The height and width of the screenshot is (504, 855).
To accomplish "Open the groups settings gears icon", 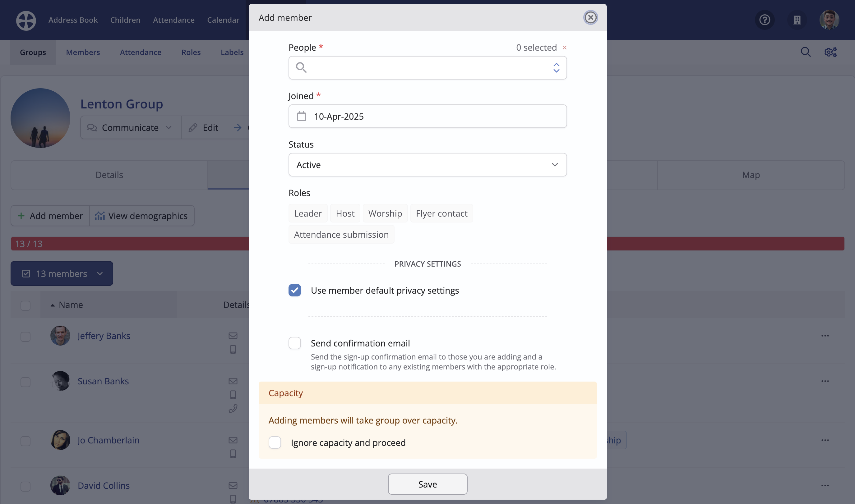I will [x=830, y=52].
